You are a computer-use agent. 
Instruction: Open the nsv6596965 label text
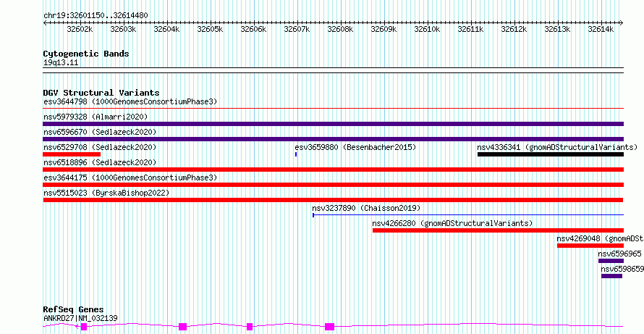[620, 254]
